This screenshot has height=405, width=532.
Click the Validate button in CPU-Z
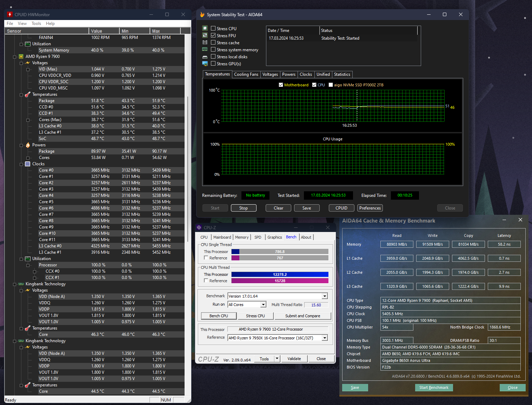tap(294, 359)
